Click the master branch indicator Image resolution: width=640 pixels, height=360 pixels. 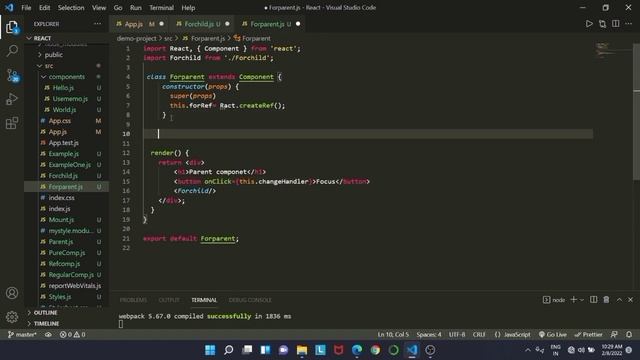point(22,334)
